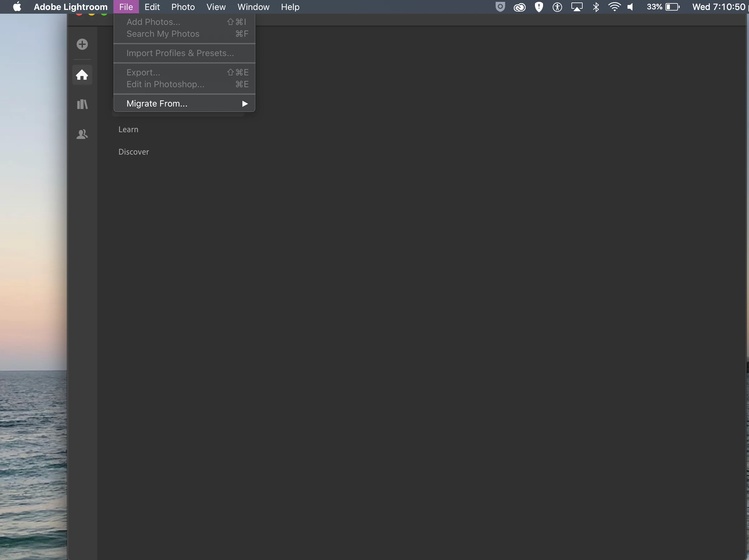
Task: Open the Window menu
Action: point(253,7)
